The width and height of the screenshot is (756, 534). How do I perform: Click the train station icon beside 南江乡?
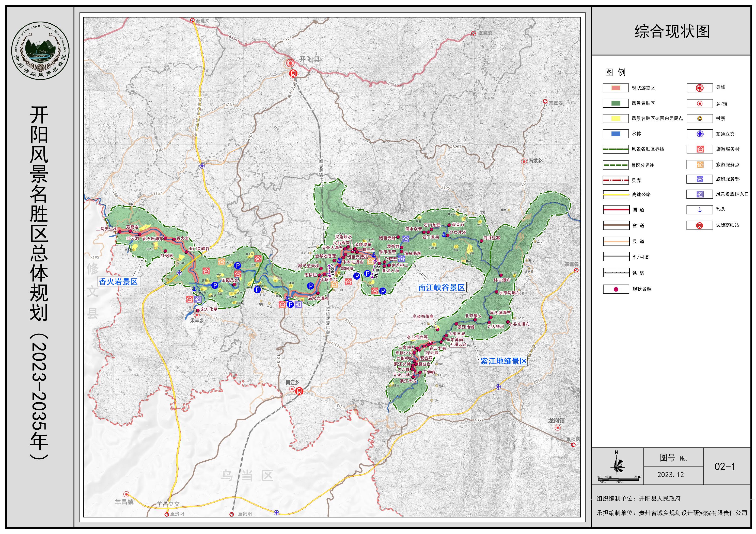coord(299,391)
